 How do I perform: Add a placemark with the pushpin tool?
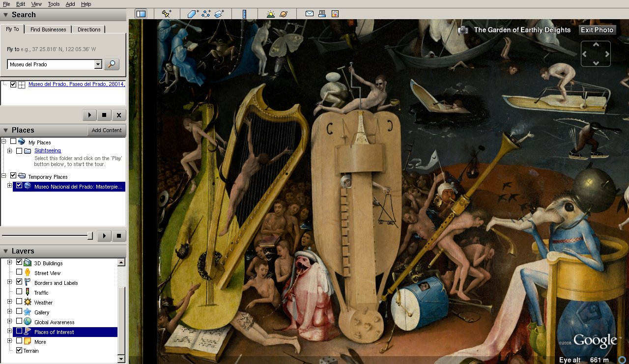[x=167, y=14]
